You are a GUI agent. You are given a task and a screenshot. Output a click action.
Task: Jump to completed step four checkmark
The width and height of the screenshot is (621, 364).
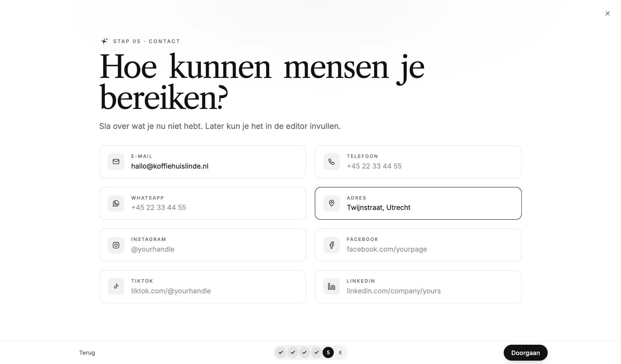pyautogui.click(x=316, y=352)
